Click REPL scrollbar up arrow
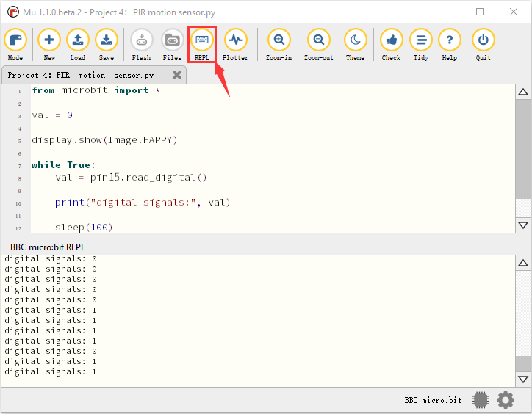 pyautogui.click(x=523, y=263)
